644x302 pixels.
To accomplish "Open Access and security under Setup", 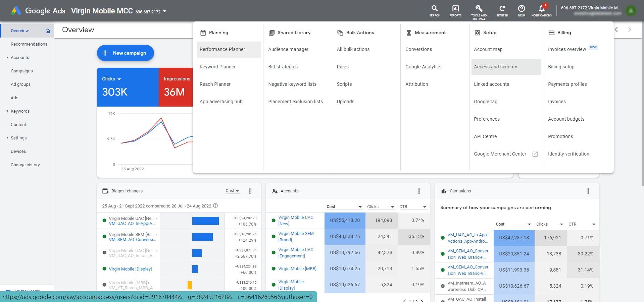I will (x=506, y=67).
